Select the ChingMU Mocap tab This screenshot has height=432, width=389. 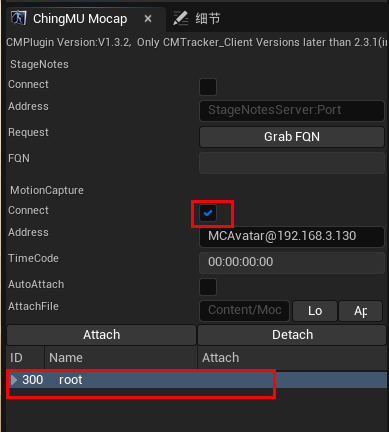tap(80, 19)
